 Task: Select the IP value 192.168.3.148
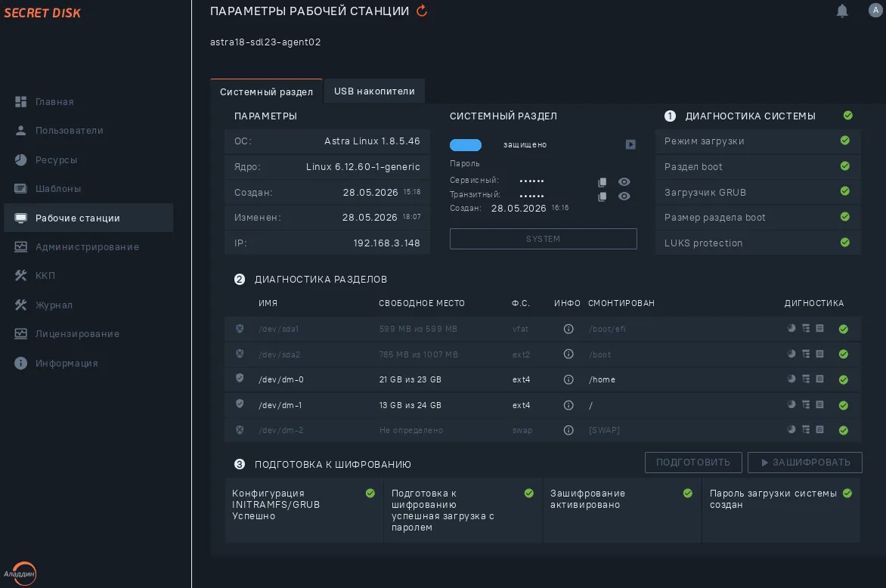pos(386,243)
